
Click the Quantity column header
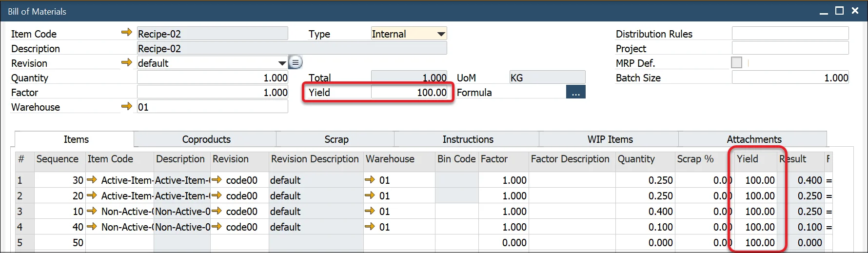tap(636, 159)
